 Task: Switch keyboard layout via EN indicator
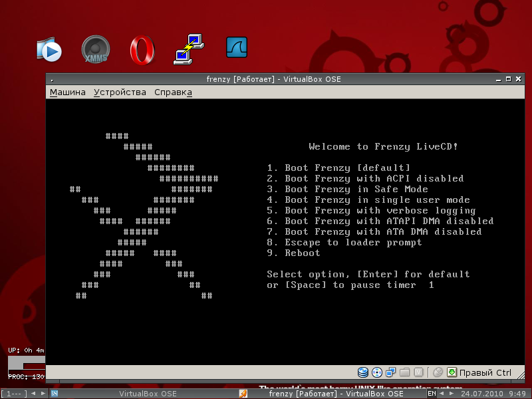[432, 393]
